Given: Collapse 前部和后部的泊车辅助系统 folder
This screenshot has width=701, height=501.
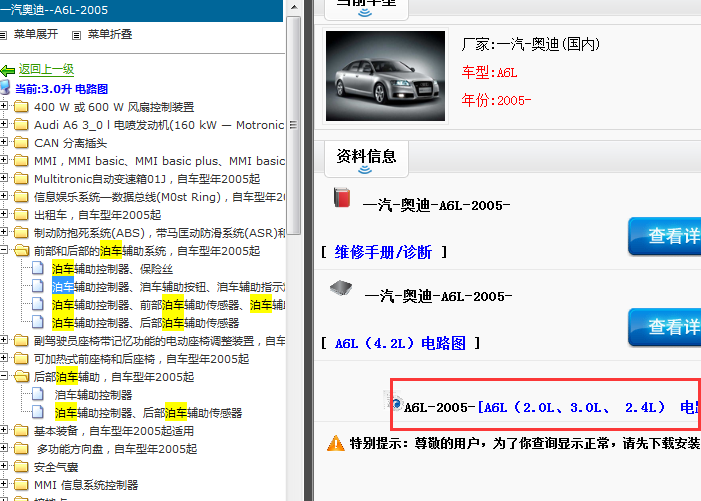Looking at the screenshot, I should (x=4, y=250).
